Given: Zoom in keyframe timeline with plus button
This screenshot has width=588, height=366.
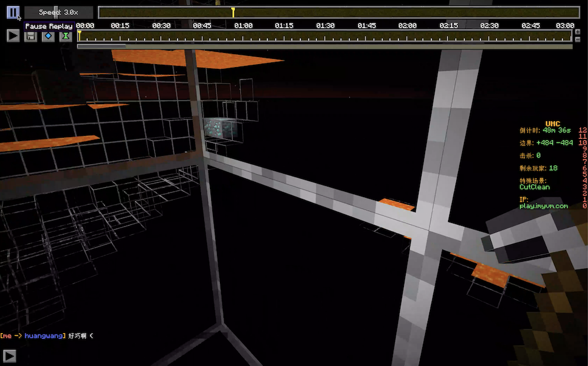Looking at the screenshot, I should tap(577, 32).
